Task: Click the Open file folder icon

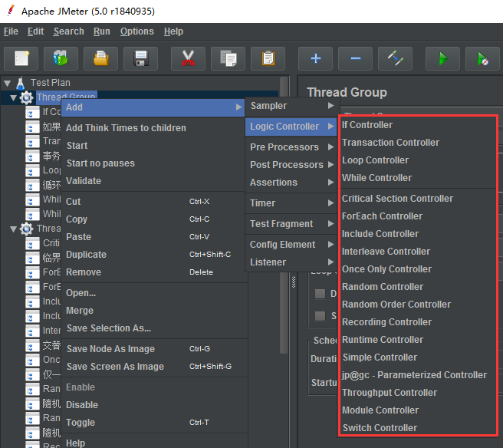Action: point(100,58)
